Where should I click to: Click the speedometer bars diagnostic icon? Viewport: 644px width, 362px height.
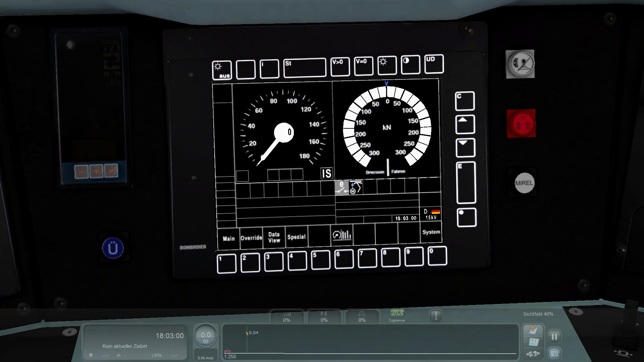tap(342, 235)
